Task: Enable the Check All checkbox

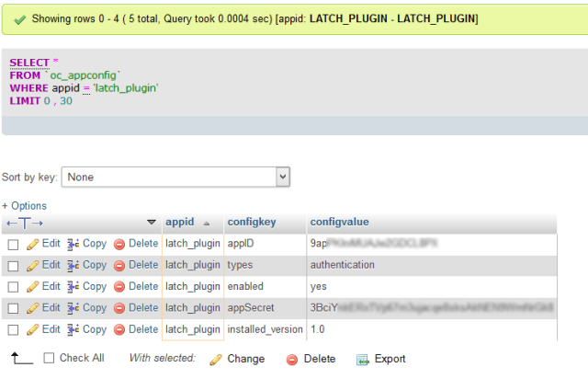Action: click(50, 359)
